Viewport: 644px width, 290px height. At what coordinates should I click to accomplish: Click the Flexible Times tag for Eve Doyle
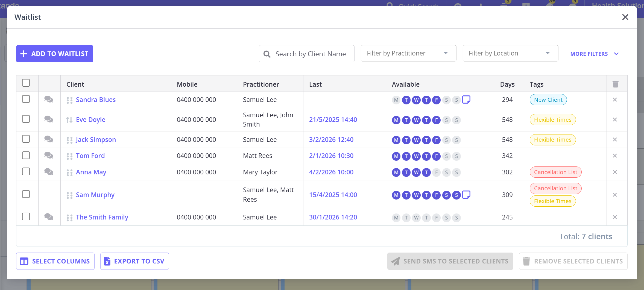[x=552, y=120]
